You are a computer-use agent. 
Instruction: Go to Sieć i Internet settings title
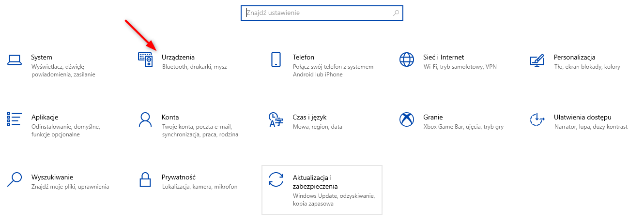point(444,57)
